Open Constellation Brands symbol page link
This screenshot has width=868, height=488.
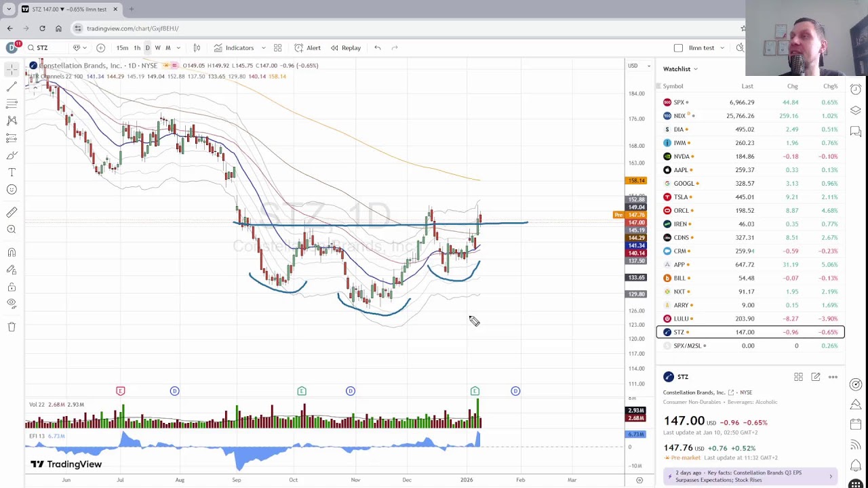[731, 392]
